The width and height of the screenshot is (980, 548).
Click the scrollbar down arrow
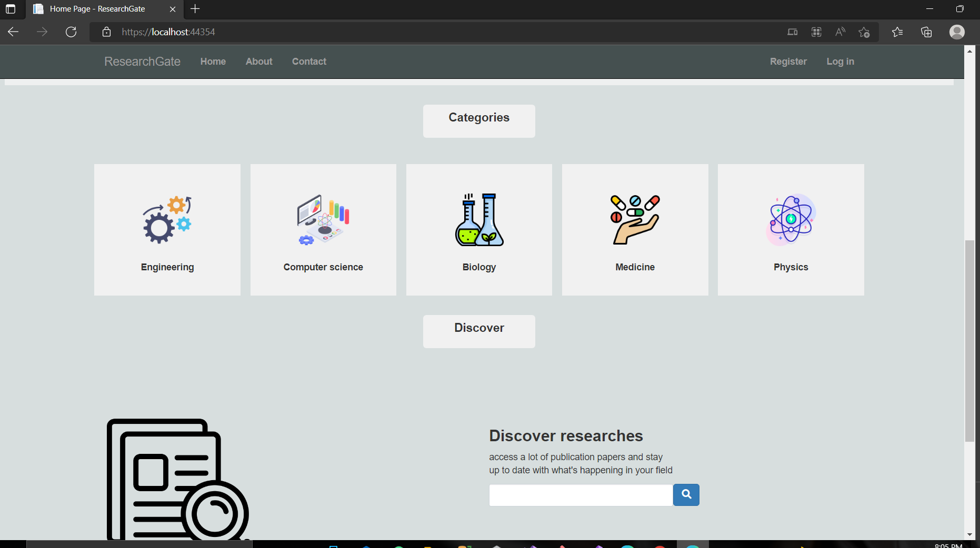point(969,534)
